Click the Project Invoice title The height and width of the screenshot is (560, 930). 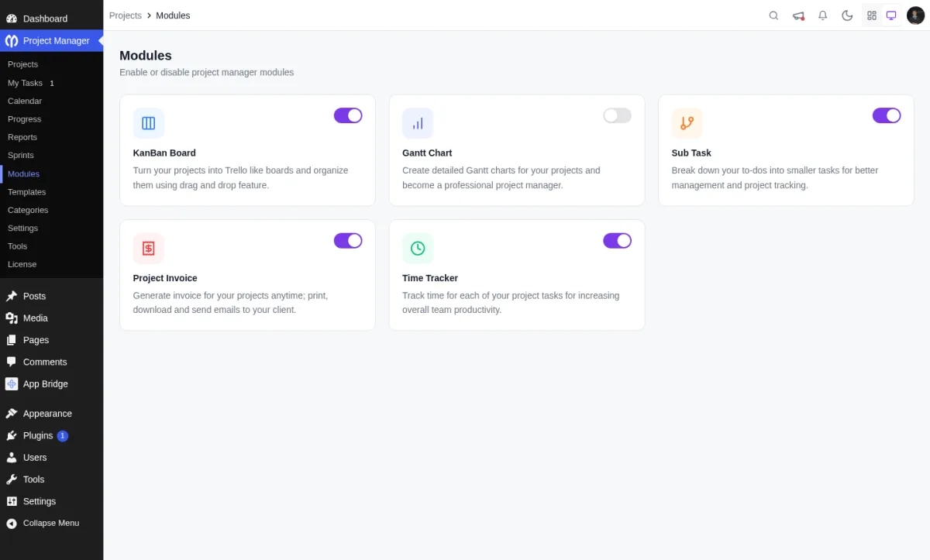click(165, 278)
